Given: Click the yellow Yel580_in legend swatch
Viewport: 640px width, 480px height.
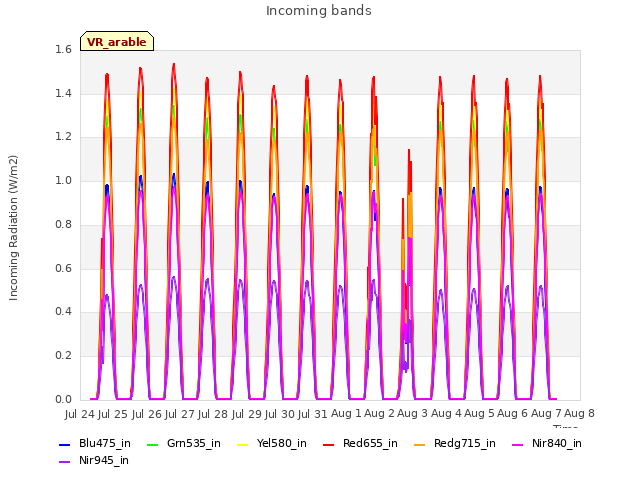Looking at the screenshot, I should click(x=242, y=444).
